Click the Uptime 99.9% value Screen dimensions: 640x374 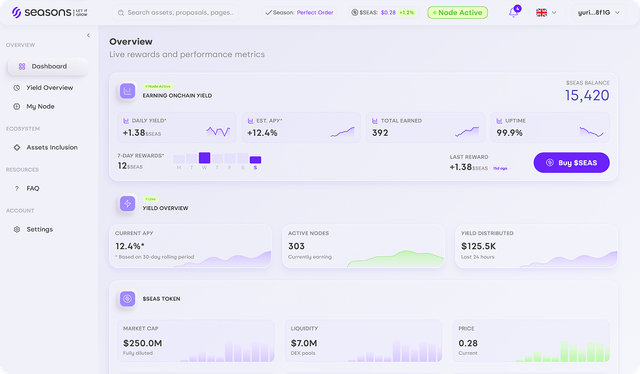tap(509, 133)
